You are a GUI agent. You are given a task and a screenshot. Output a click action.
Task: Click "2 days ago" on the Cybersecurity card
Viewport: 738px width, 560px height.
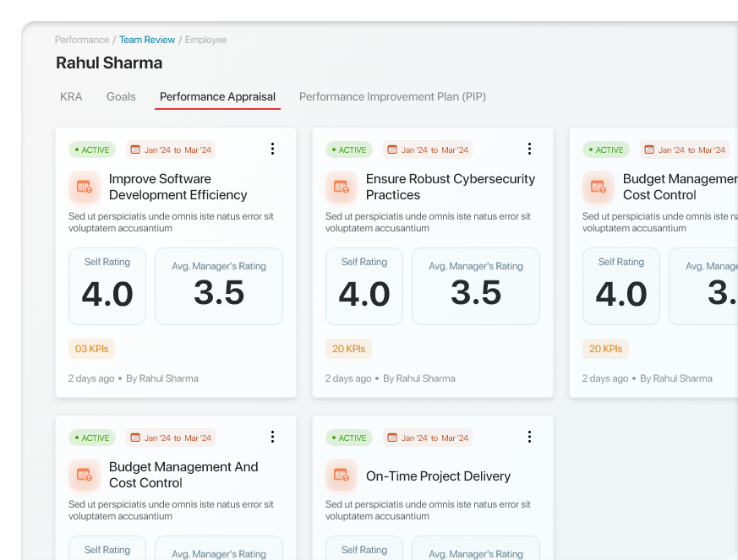click(x=348, y=378)
